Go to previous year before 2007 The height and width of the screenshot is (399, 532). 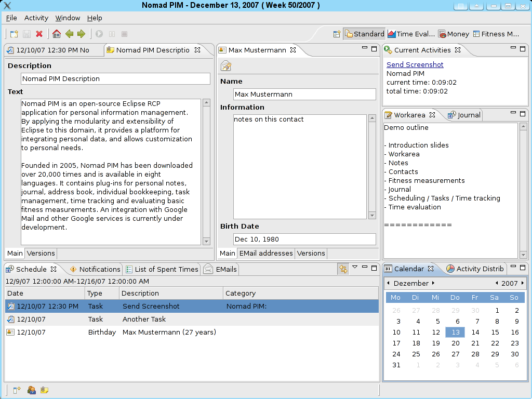pyautogui.click(x=497, y=283)
